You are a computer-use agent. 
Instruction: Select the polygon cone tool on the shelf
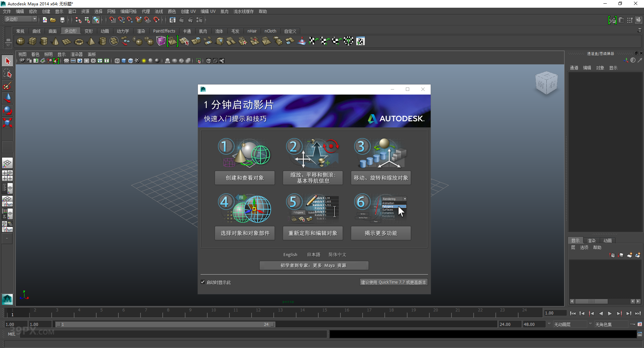click(x=55, y=41)
